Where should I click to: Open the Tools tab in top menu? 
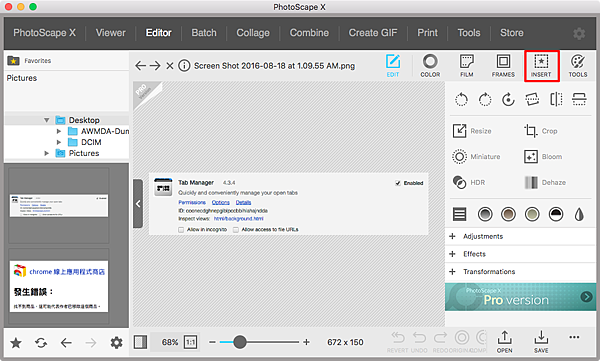click(x=469, y=33)
